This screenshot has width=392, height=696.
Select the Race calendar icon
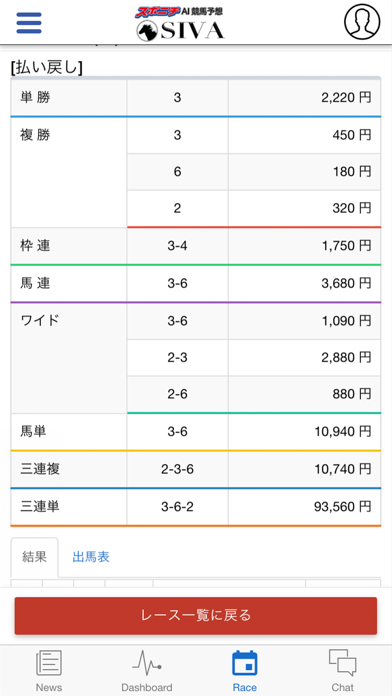245,663
